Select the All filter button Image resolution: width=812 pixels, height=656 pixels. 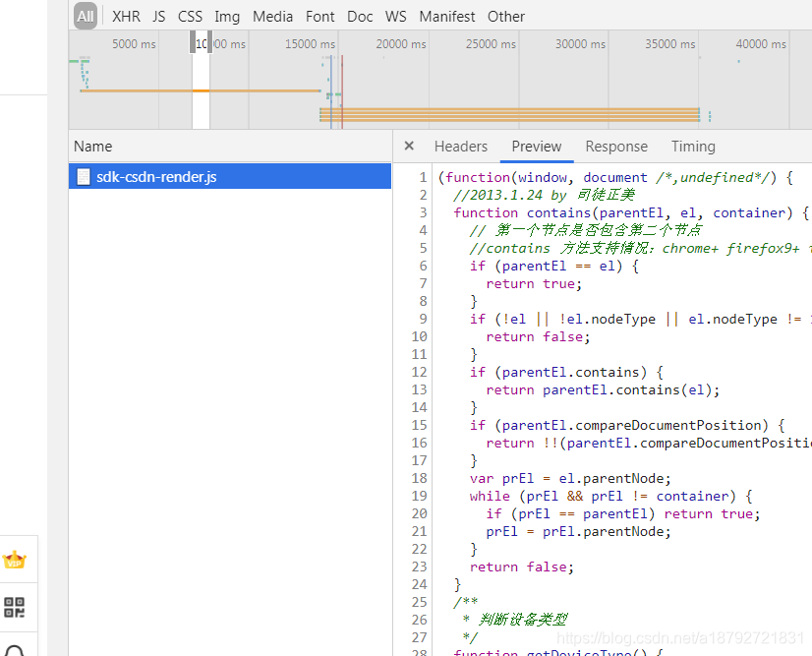click(x=85, y=17)
